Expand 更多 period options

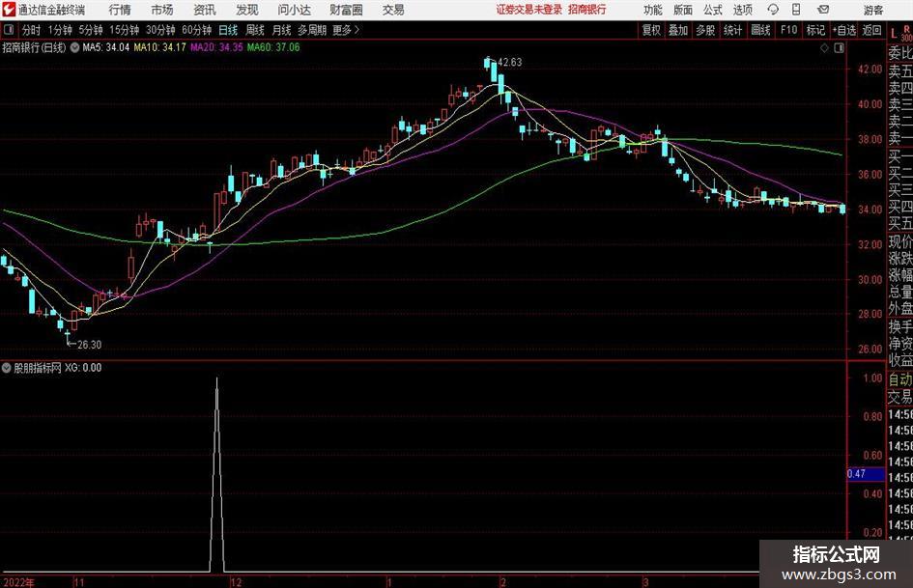click(x=347, y=30)
